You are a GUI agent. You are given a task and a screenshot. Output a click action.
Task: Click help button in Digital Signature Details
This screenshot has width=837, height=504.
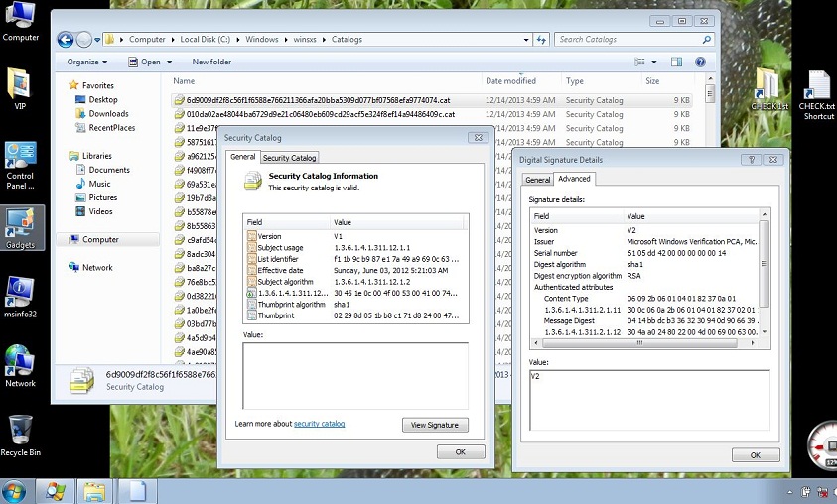click(x=752, y=160)
